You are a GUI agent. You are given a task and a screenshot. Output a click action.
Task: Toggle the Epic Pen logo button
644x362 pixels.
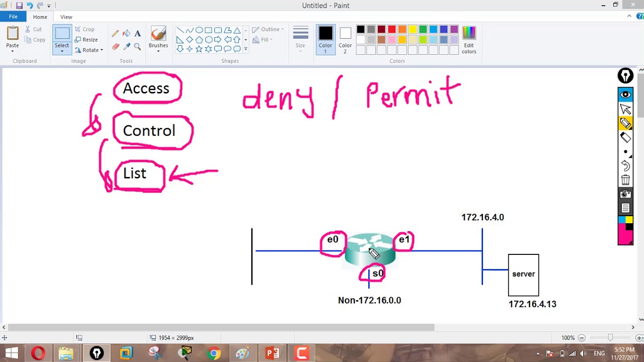(625, 76)
